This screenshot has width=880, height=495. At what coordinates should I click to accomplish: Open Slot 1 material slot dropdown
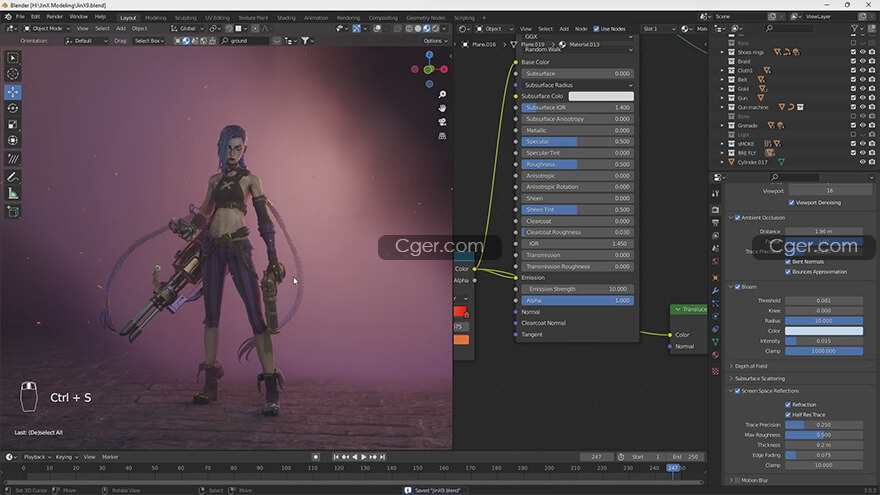[659, 29]
